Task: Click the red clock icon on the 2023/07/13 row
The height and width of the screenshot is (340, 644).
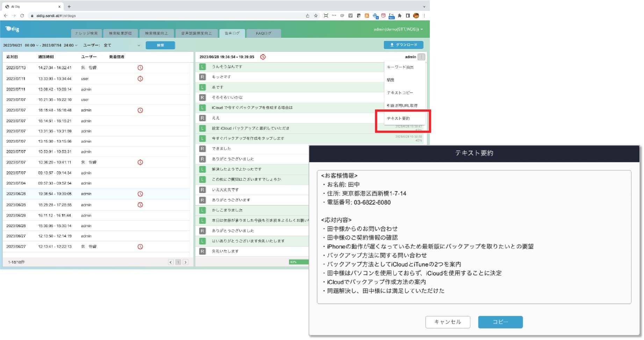Action: coord(140,68)
